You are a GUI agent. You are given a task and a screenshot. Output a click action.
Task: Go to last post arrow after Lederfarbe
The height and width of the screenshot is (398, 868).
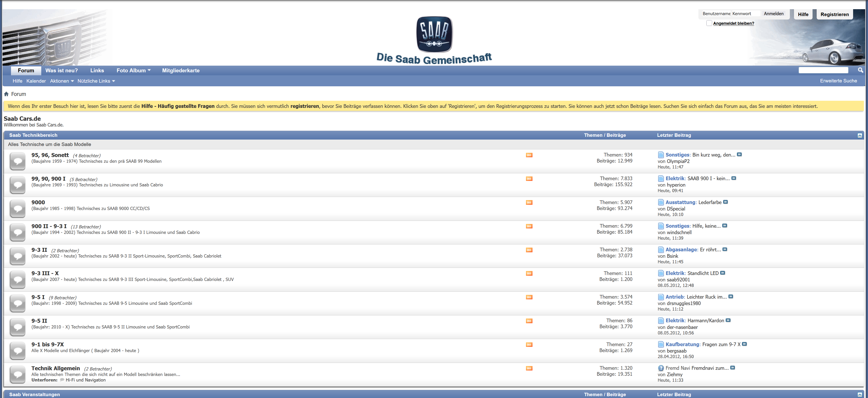pyautogui.click(x=725, y=202)
